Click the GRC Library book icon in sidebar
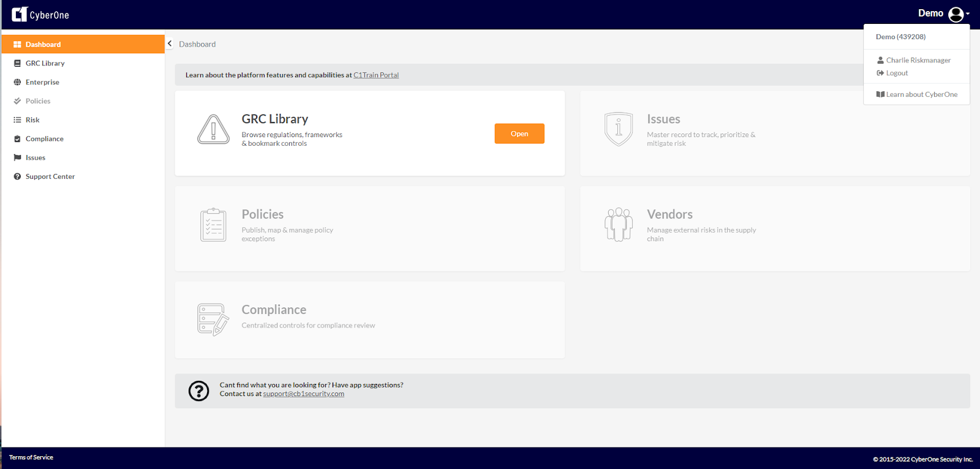 pos(17,63)
